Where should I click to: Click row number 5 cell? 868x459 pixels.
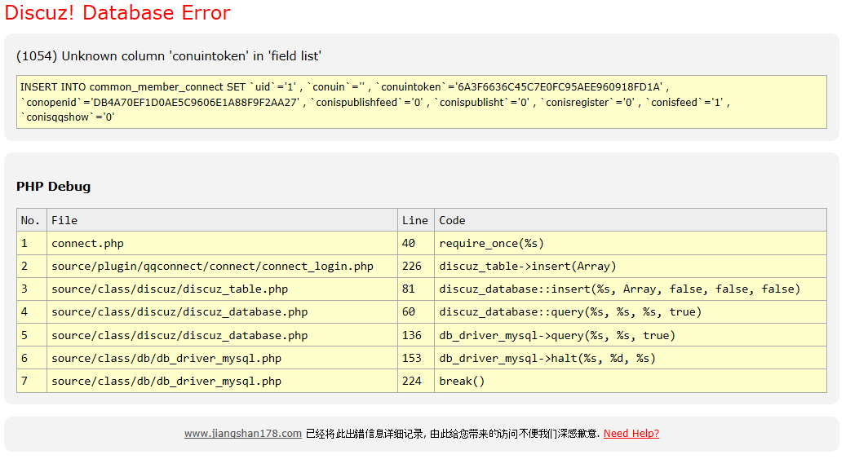click(x=25, y=335)
